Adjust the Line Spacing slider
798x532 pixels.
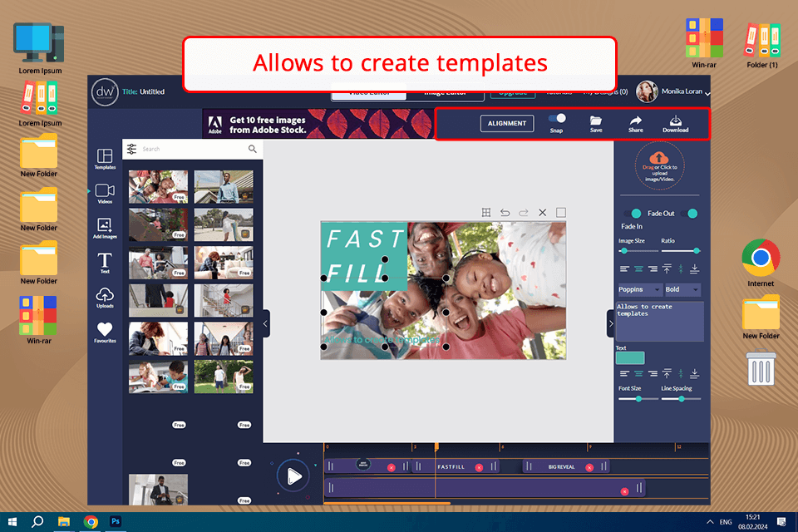(681, 399)
